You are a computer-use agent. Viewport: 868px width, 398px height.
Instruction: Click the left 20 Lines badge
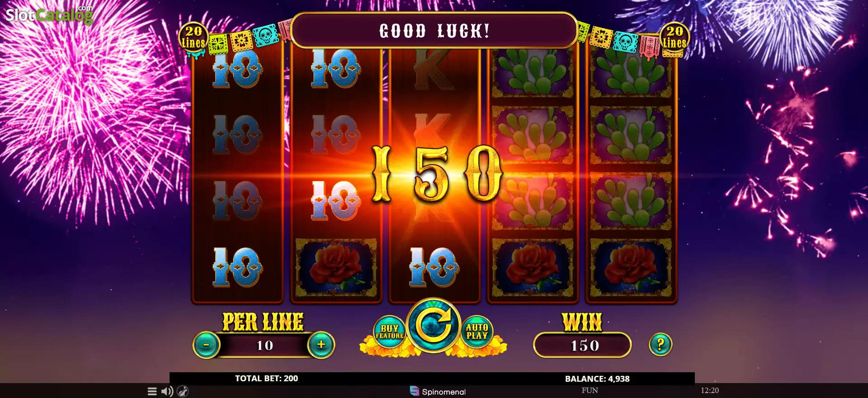click(193, 38)
